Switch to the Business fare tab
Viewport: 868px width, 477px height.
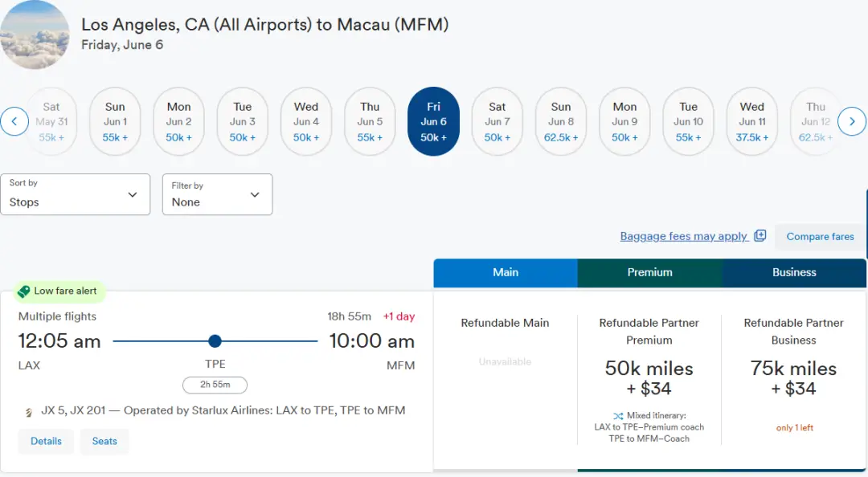[x=794, y=272]
